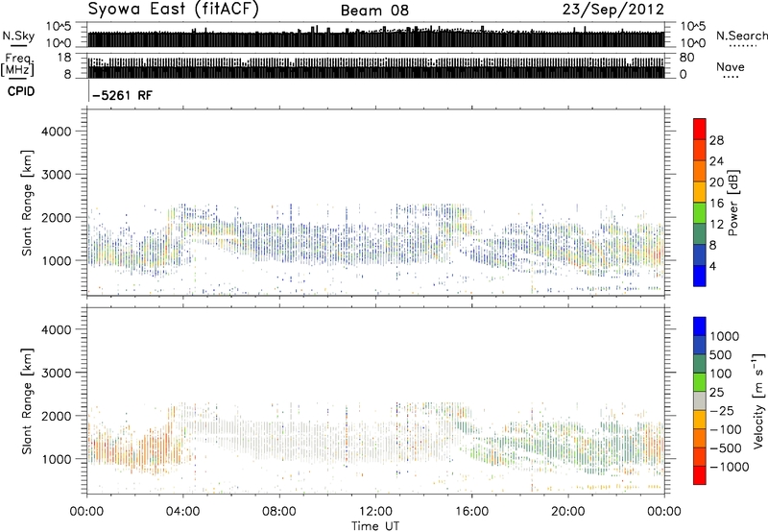768x532 pixels.
Task: Click the '28' tick on Power scale
Action: point(716,140)
